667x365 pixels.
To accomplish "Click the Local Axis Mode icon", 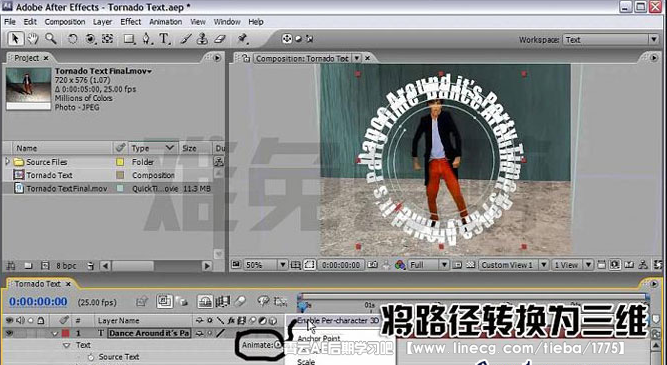I will pos(287,39).
